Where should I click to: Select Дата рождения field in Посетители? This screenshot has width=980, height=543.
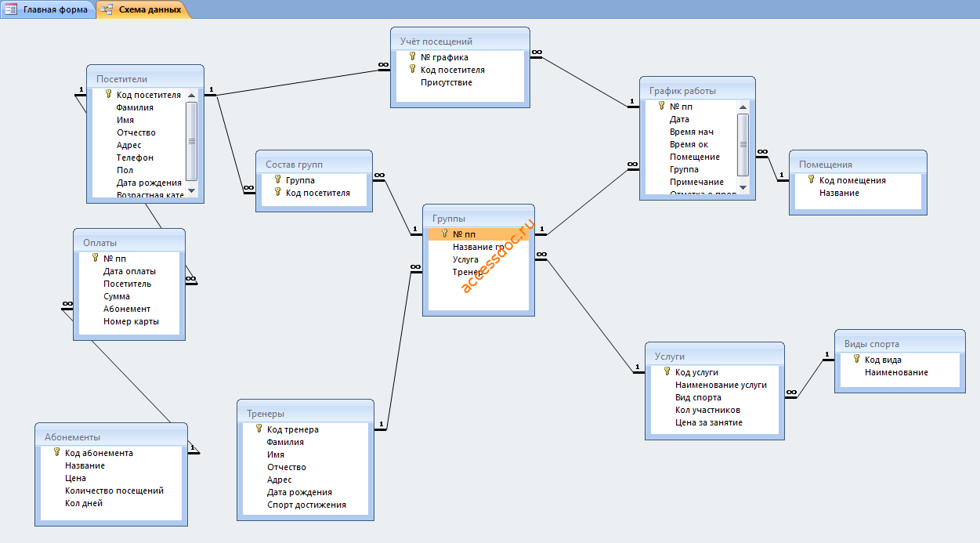point(149,183)
